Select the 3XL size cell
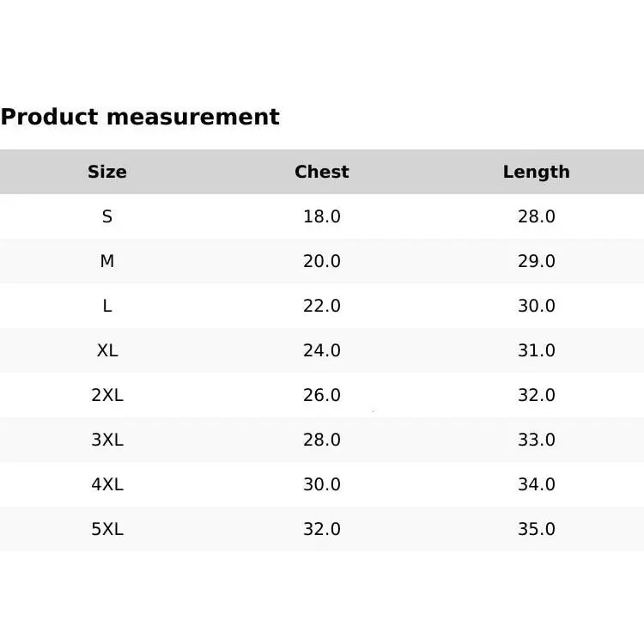 coord(107,440)
